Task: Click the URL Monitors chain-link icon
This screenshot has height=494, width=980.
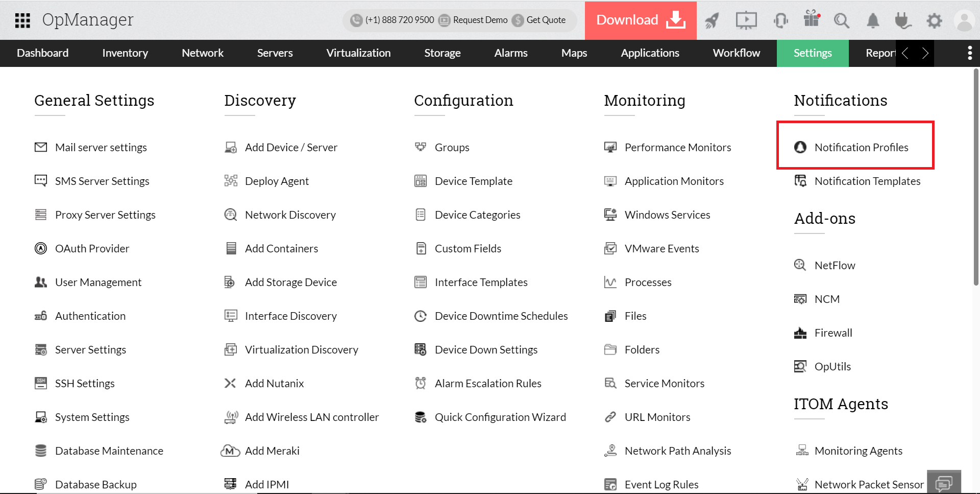Action: click(x=610, y=417)
